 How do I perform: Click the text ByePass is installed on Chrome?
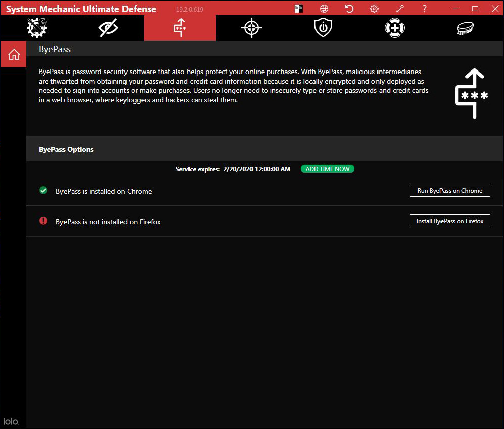(x=104, y=191)
